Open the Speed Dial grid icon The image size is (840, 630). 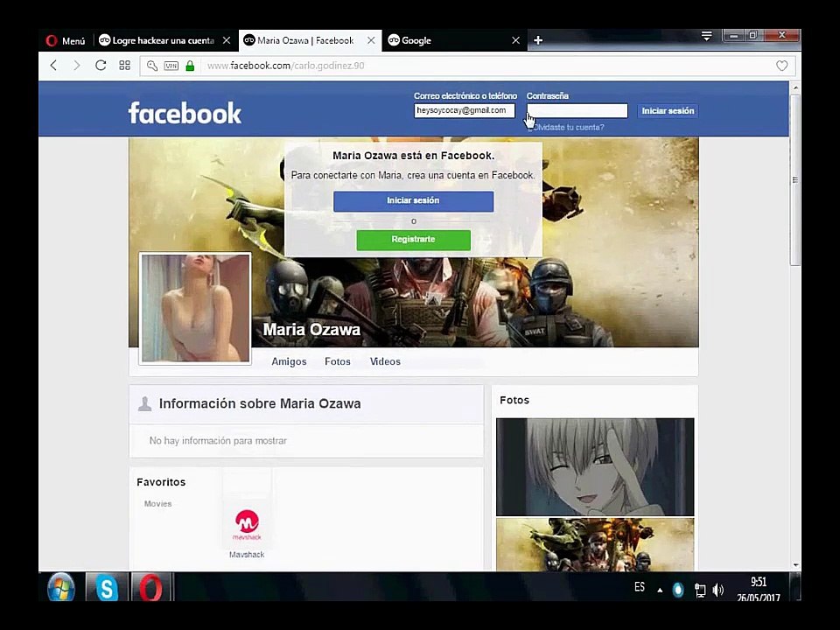(125, 66)
